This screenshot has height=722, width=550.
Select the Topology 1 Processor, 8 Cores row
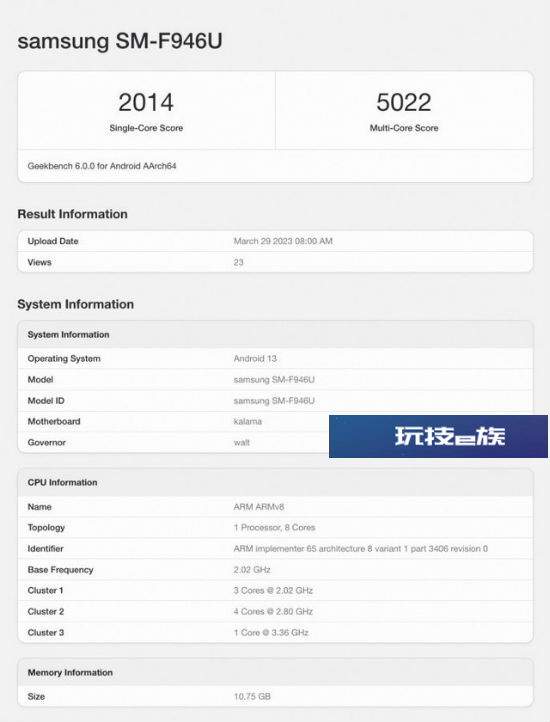tap(275, 528)
